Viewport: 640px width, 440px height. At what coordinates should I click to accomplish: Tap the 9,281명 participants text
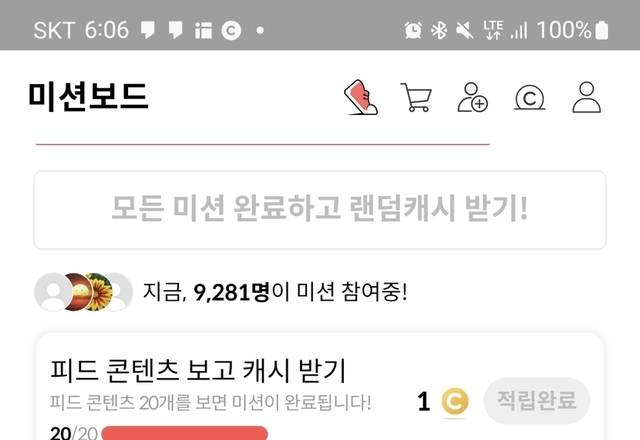coord(231,293)
